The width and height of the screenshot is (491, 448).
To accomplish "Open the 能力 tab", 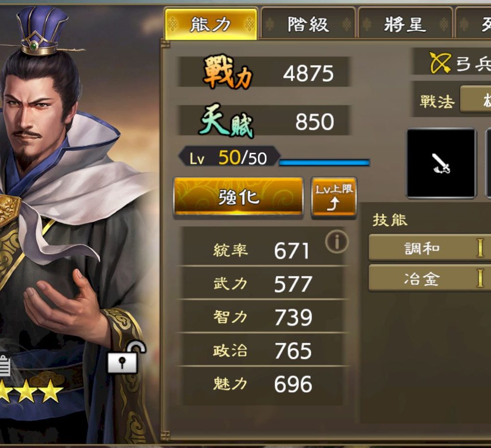I will (x=211, y=24).
